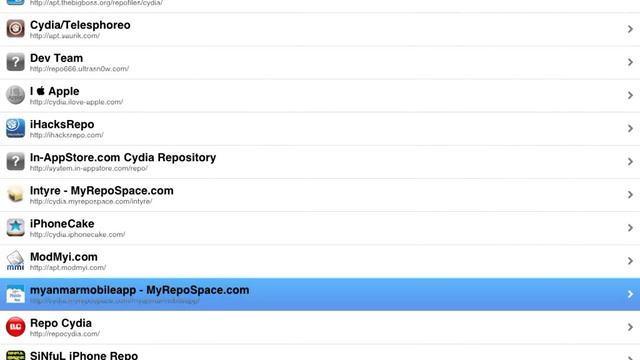Tap the myanmarmobileapp source icon
This screenshot has width=640, height=360.
[x=16, y=294]
